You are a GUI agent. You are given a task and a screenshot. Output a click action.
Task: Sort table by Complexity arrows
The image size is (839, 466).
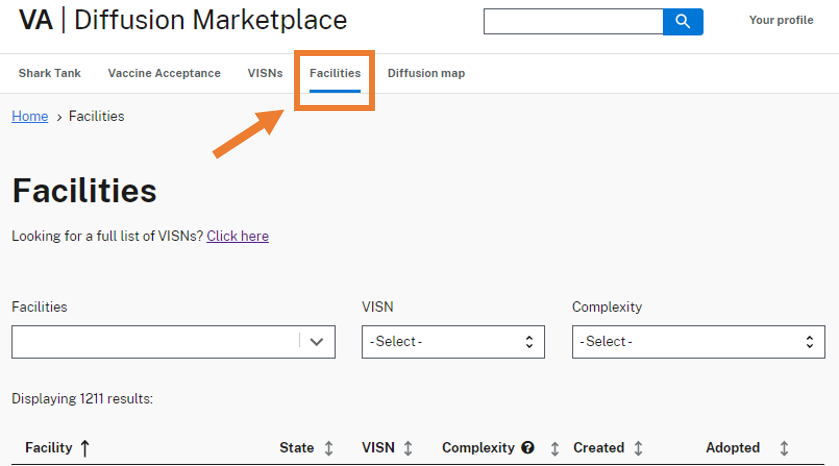555,448
